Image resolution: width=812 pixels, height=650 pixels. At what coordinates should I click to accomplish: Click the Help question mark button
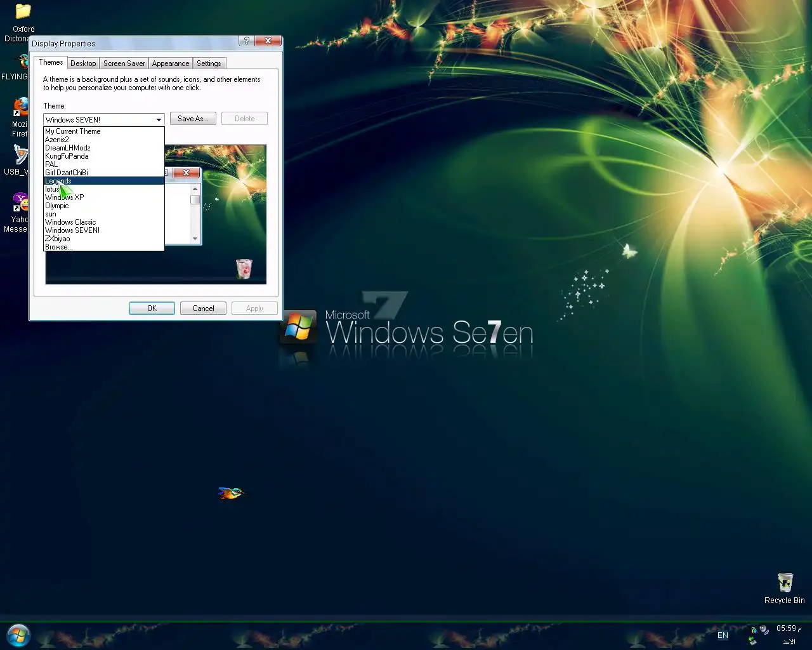point(247,41)
